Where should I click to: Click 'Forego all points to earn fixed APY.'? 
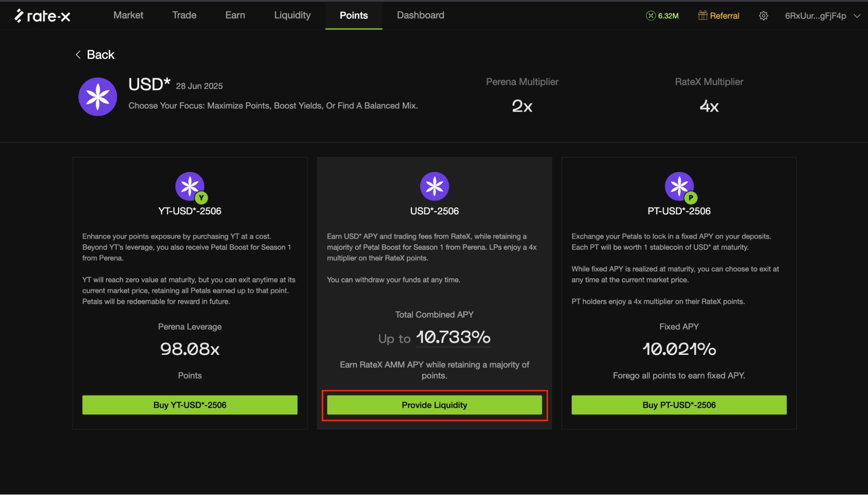tap(679, 375)
